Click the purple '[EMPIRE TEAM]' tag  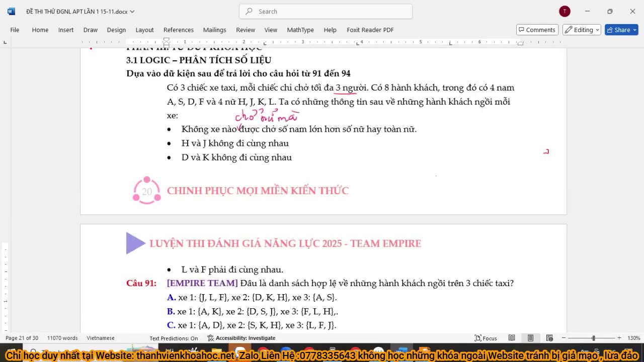tap(202, 283)
